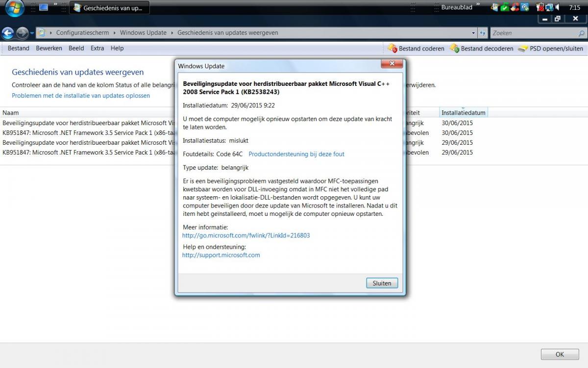Click Bestand coderen toolbar button

pos(416,48)
